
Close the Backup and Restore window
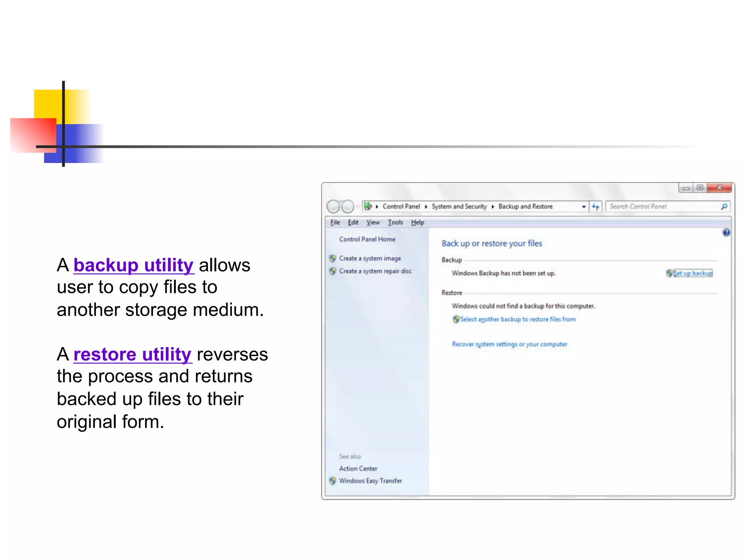(x=719, y=188)
